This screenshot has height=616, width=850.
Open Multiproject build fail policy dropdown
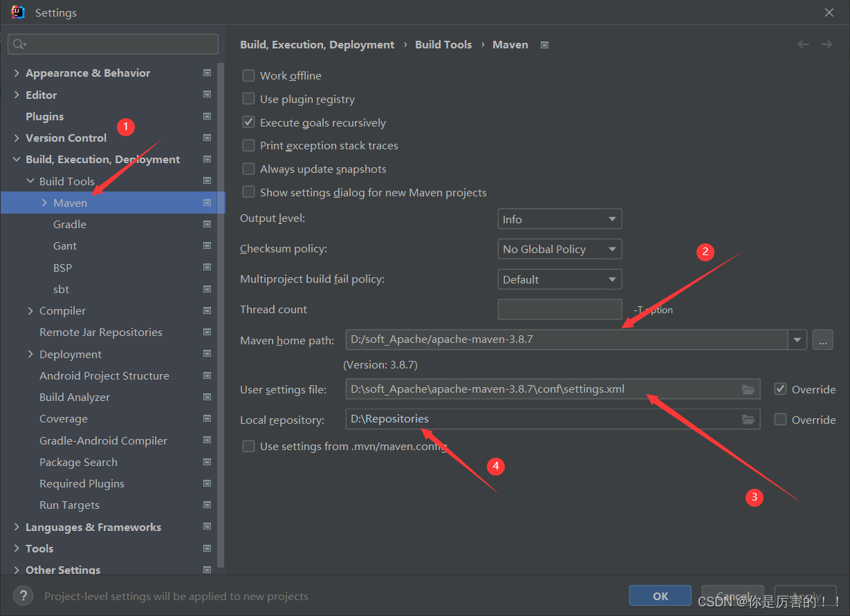click(560, 279)
